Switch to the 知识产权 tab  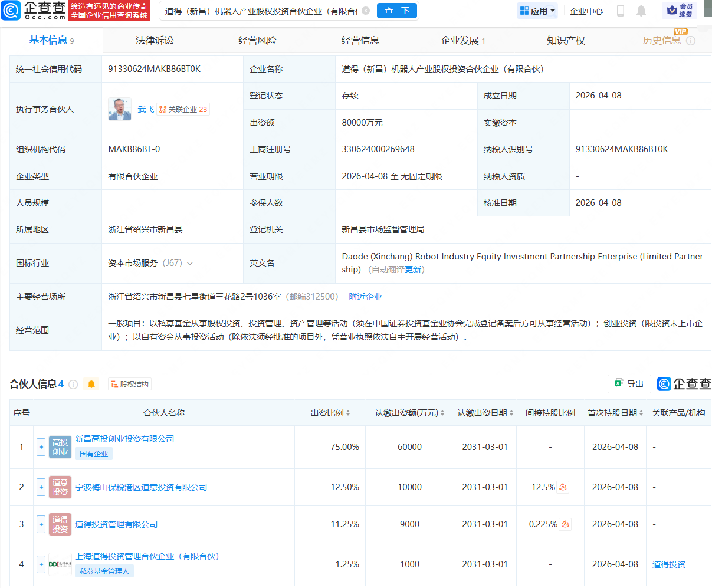click(x=566, y=40)
